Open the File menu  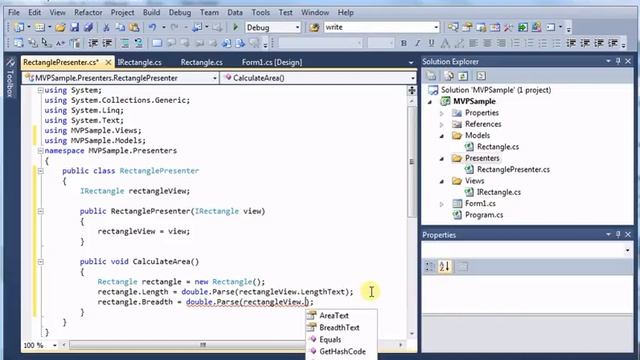(x=14, y=12)
